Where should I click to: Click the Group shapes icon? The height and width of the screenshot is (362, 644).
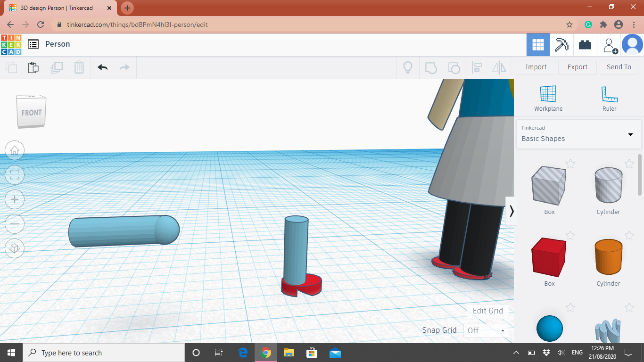point(431,67)
